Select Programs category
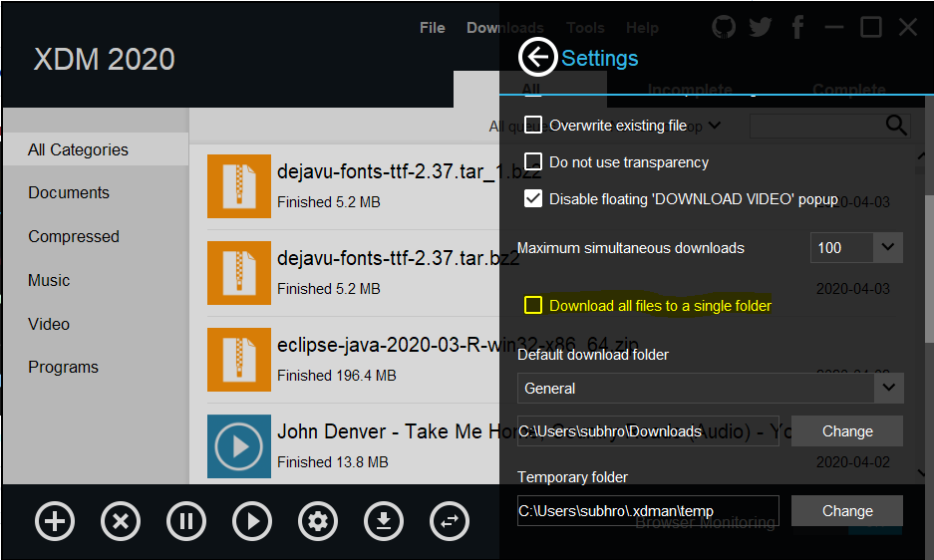 [x=63, y=367]
